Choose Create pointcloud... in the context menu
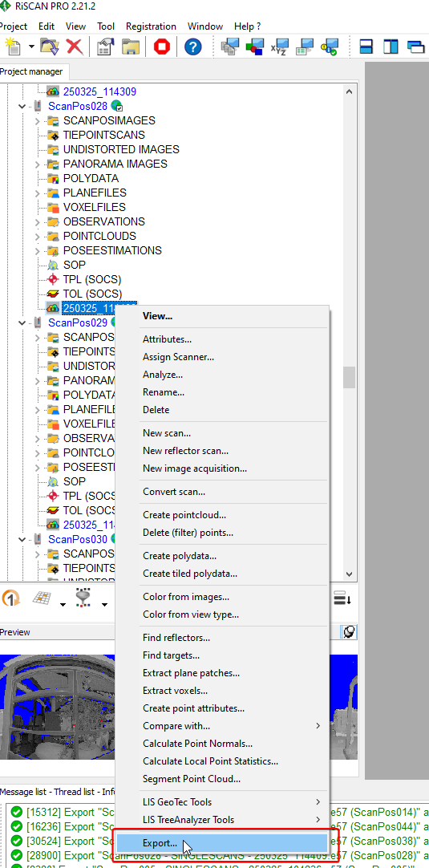 pos(221,515)
